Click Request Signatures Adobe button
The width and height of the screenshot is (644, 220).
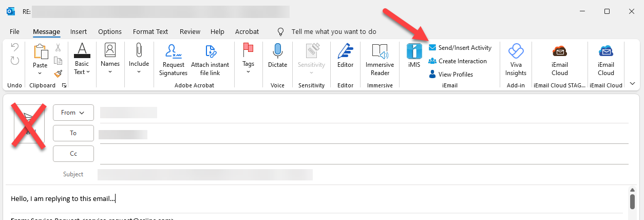tap(174, 60)
